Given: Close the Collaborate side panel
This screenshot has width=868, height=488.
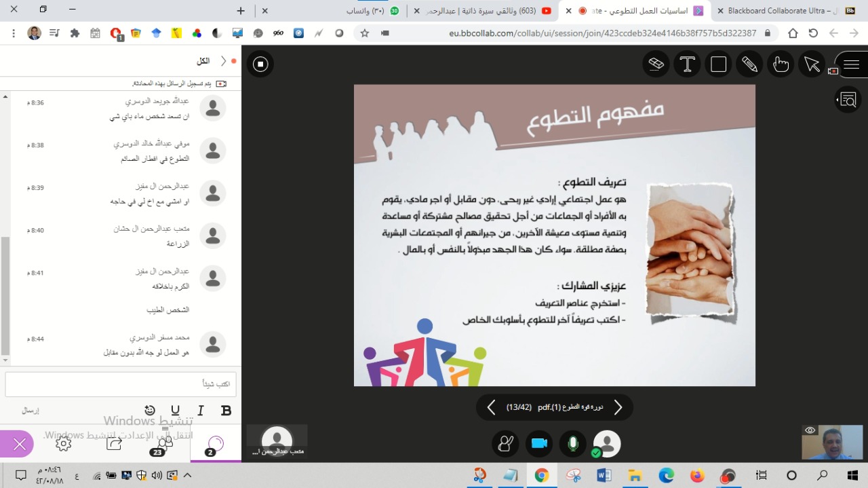Looking at the screenshot, I should click(20, 444).
